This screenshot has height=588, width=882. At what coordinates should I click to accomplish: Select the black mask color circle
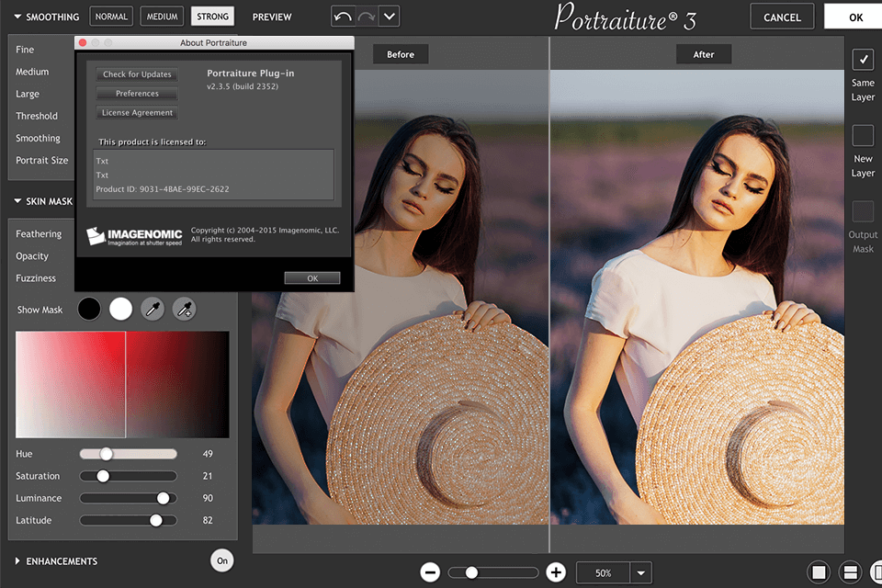point(89,309)
